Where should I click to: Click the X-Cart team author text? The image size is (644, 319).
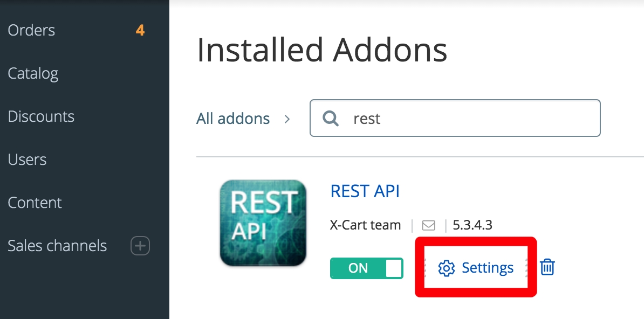365,225
